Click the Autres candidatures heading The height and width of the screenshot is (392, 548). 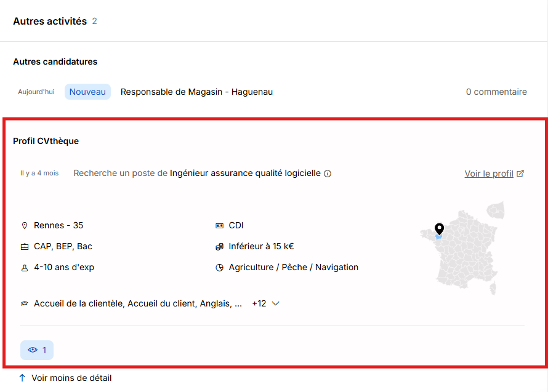[55, 62]
